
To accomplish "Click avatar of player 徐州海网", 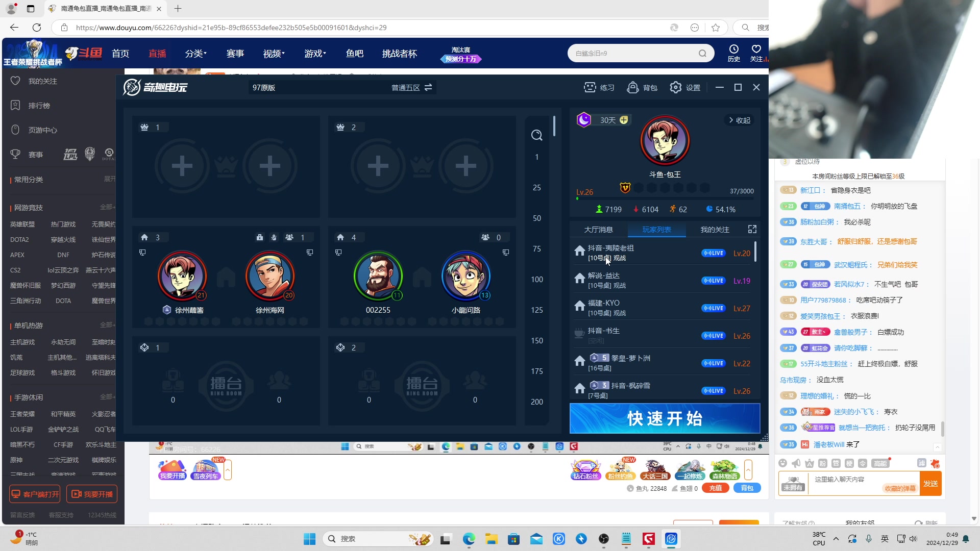I will pyautogui.click(x=270, y=276).
